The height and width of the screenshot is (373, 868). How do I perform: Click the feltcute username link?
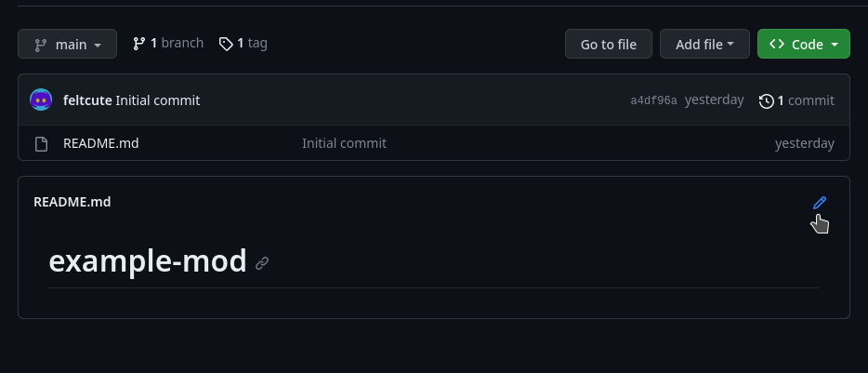pyautogui.click(x=87, y=100)
